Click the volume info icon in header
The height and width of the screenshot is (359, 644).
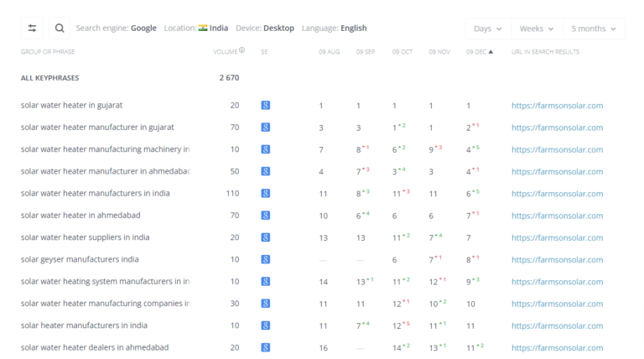tap(242, 51)
